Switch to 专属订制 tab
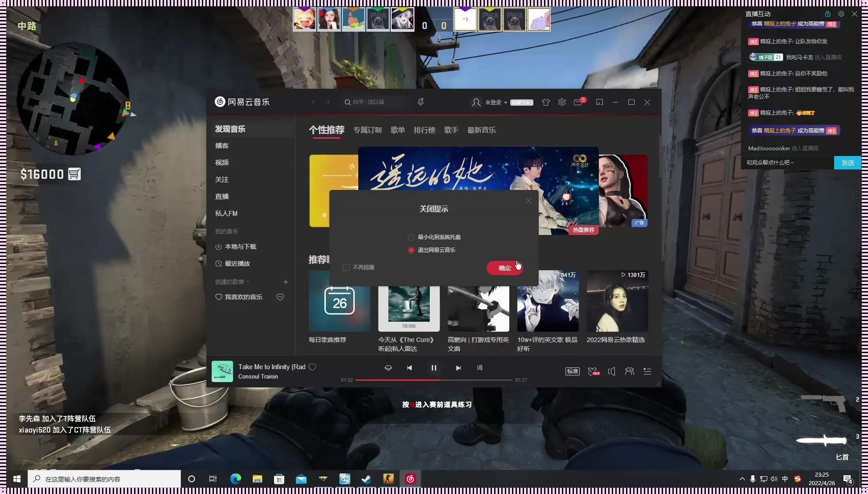This screenshot has height=494, width=868. tap(368, 130)
